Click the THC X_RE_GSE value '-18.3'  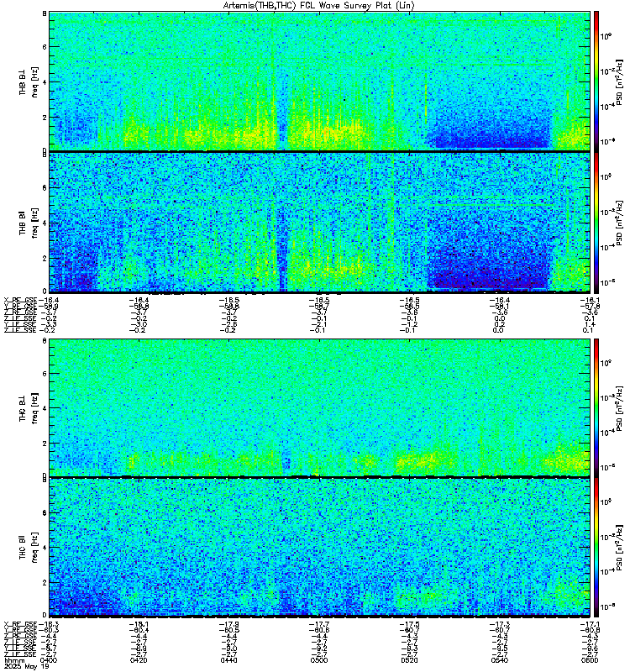(49, 624)
